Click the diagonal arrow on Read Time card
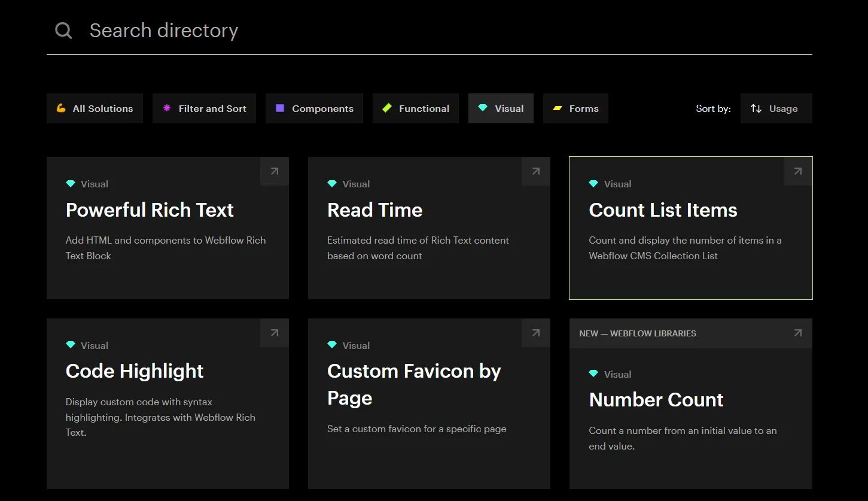 point(535,171)
